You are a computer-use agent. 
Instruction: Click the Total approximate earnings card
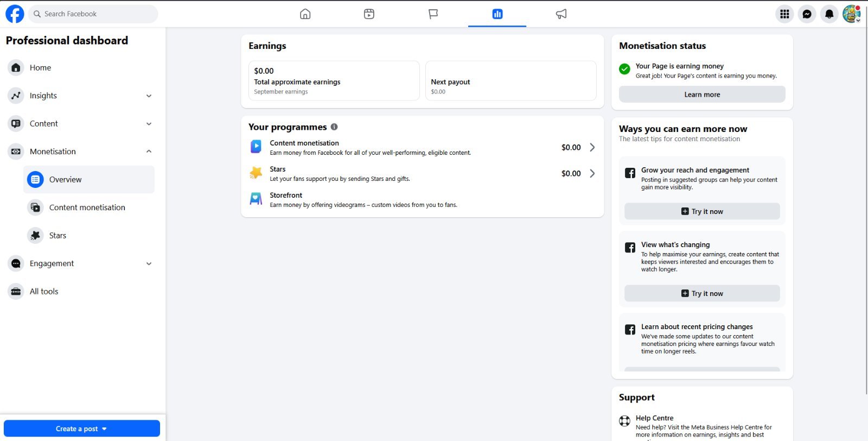coord(334,80)
